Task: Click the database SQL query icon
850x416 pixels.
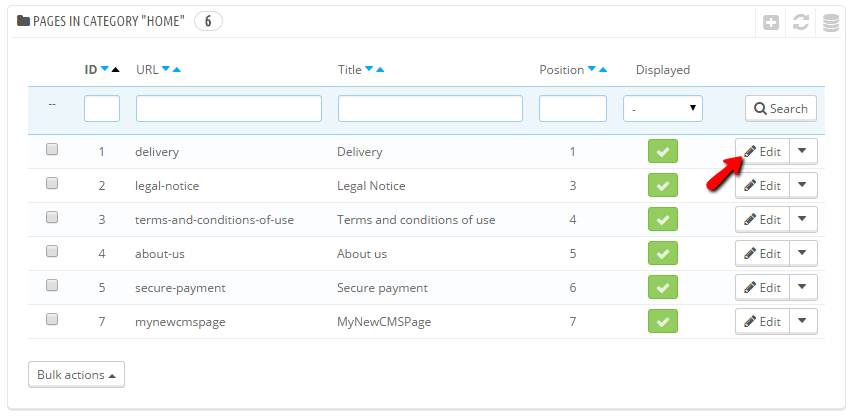Action: click(x=830, y=22)
